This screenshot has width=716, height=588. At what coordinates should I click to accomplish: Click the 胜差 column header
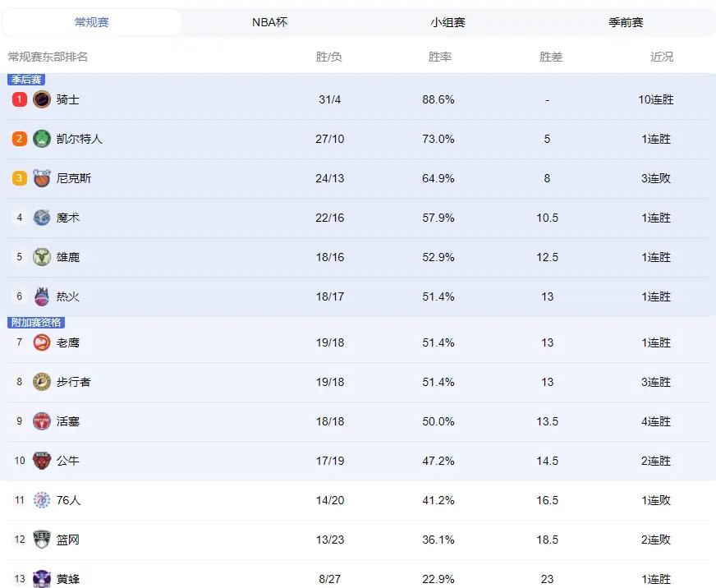point(551,57)
